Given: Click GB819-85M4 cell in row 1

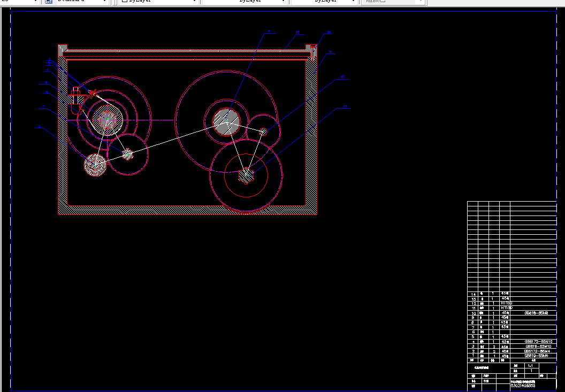Looking at the screenshot, I should pos(536,356).
